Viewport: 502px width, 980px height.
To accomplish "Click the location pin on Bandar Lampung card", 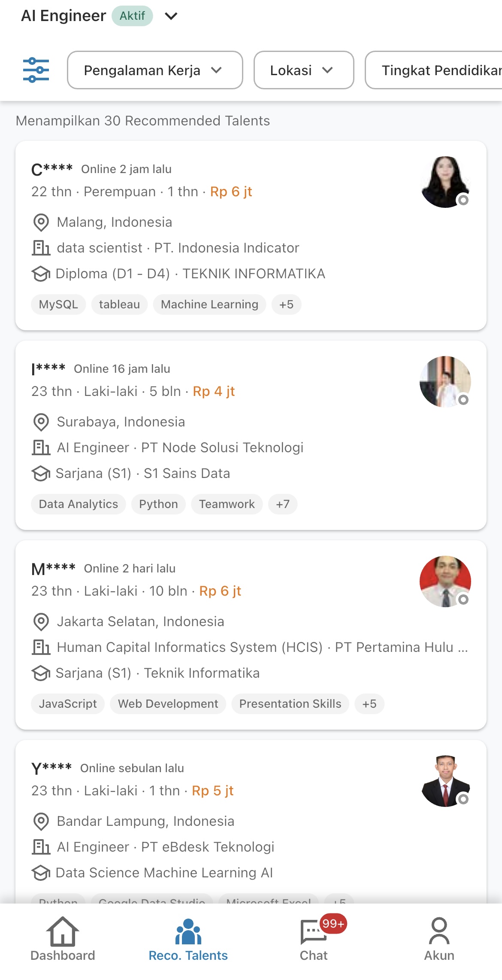I will (x=40, y=822).
